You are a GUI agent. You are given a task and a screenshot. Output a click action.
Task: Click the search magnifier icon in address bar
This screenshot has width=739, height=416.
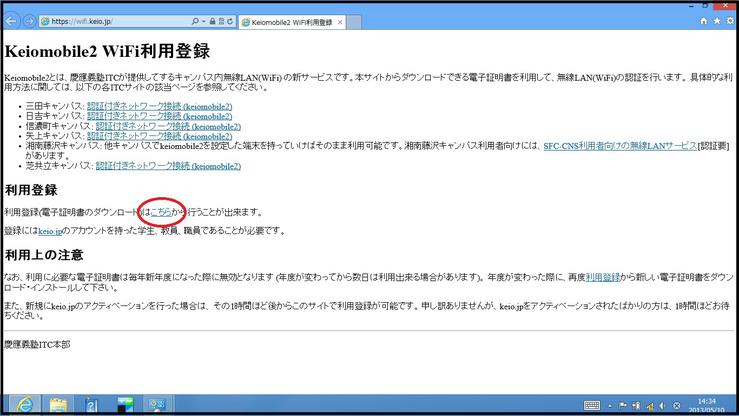[194, 21]
